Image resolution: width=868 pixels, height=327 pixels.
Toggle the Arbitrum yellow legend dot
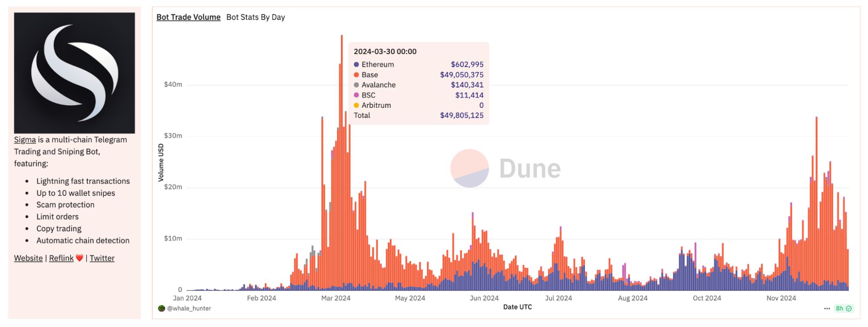click(x=356, y=105)
